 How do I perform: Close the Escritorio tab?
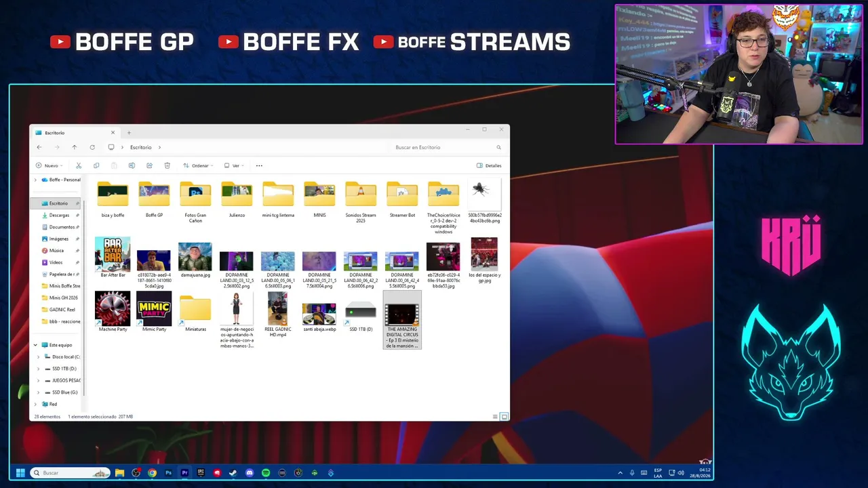point(113,133)
